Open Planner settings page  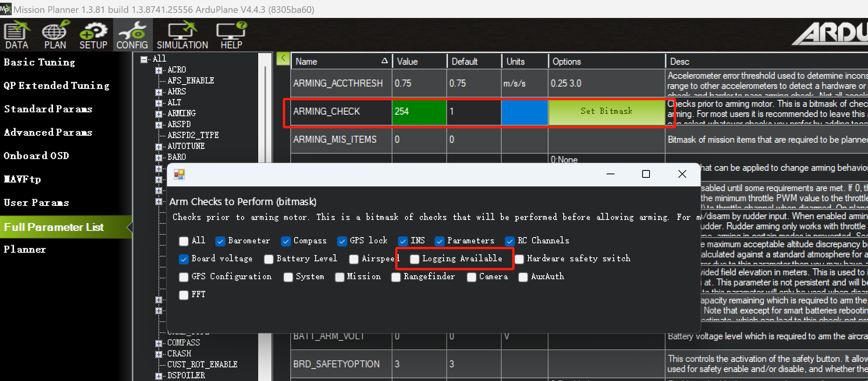[25, 250]
